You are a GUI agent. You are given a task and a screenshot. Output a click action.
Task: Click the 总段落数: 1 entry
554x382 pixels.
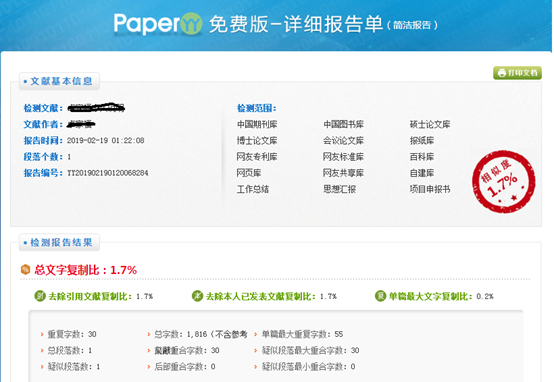click(70, 350)
